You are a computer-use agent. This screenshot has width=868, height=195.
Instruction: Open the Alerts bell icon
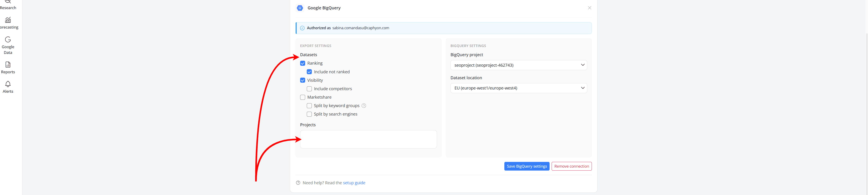click(8, 84)
